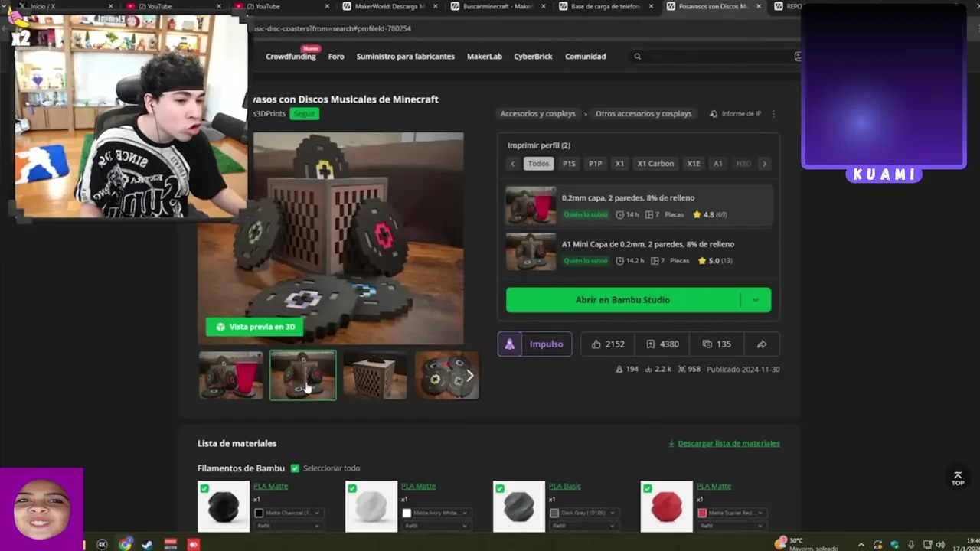Select the P1P printer filter
The image size is (980, 551).
click(595, 164)
